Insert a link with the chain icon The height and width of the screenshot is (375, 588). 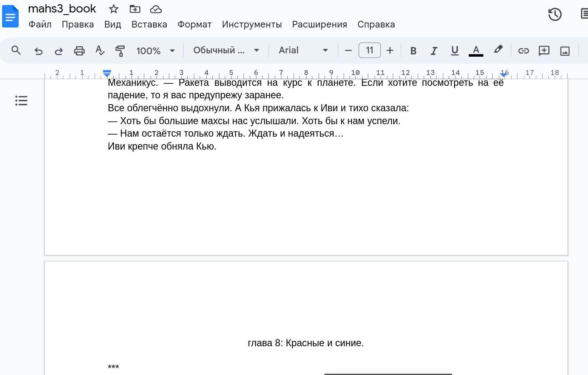coord(523,51)
